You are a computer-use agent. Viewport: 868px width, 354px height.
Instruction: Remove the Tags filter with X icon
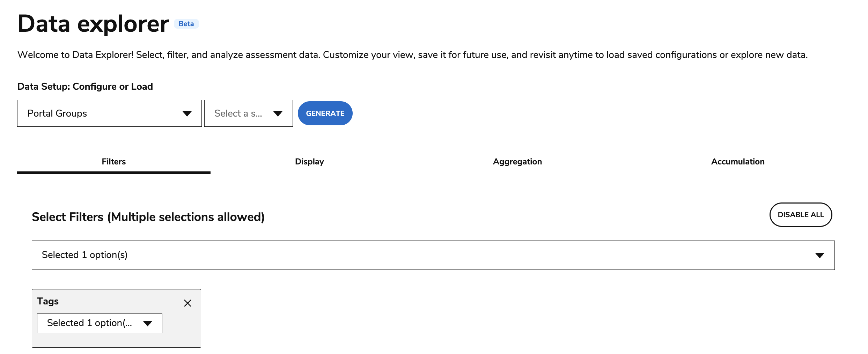(187, 303)
